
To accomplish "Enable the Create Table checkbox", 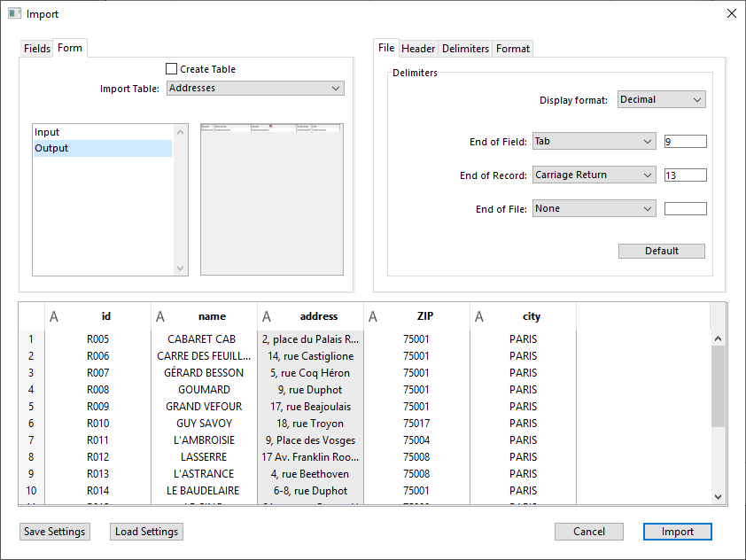I will click(172, 69).
